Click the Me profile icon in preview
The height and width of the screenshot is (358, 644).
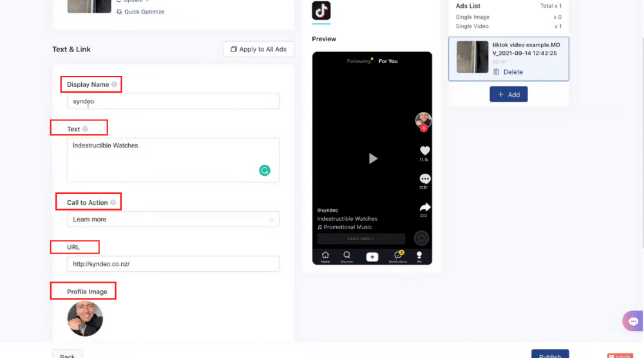point(419,257)
